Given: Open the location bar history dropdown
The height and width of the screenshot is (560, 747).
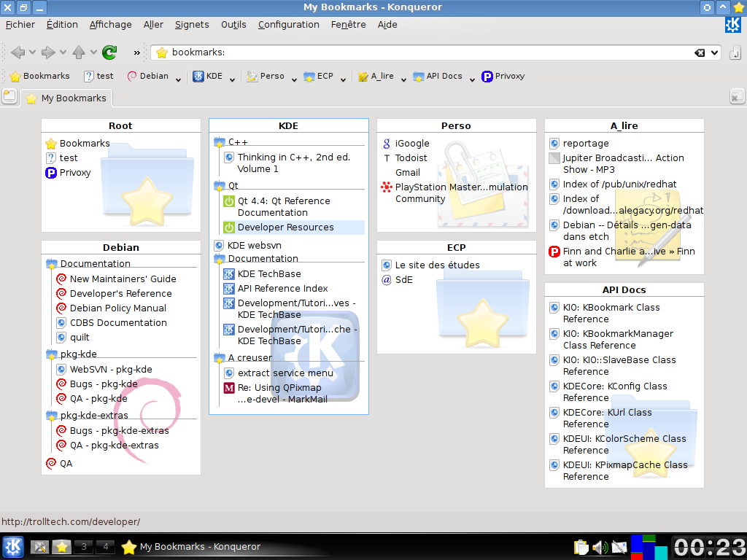Looking at the screenshot, I should [715, 52].
